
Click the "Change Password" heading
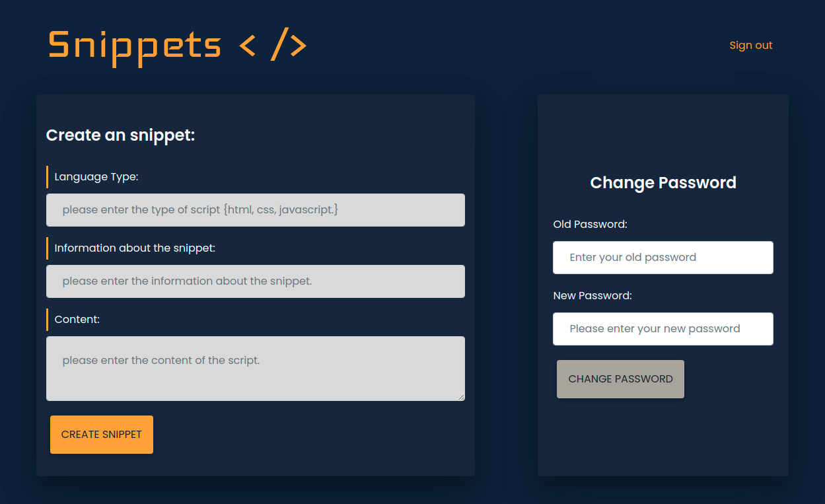pyautogui.click(x=663, y=183)
